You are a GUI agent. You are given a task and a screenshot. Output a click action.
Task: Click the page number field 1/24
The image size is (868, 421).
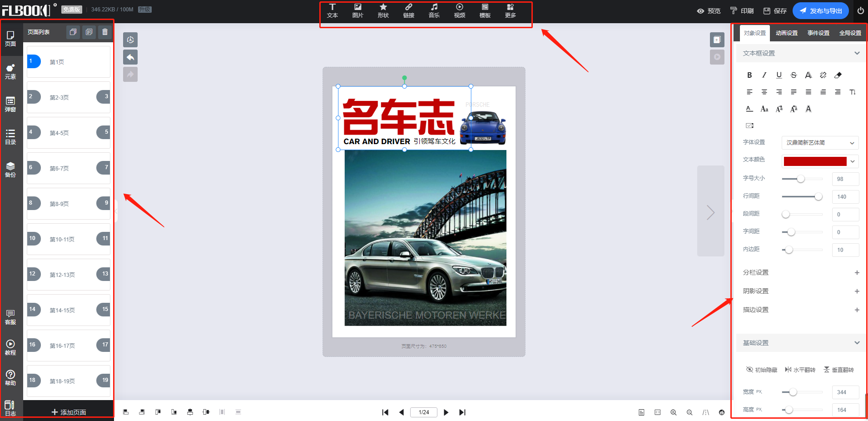(424, 412)
